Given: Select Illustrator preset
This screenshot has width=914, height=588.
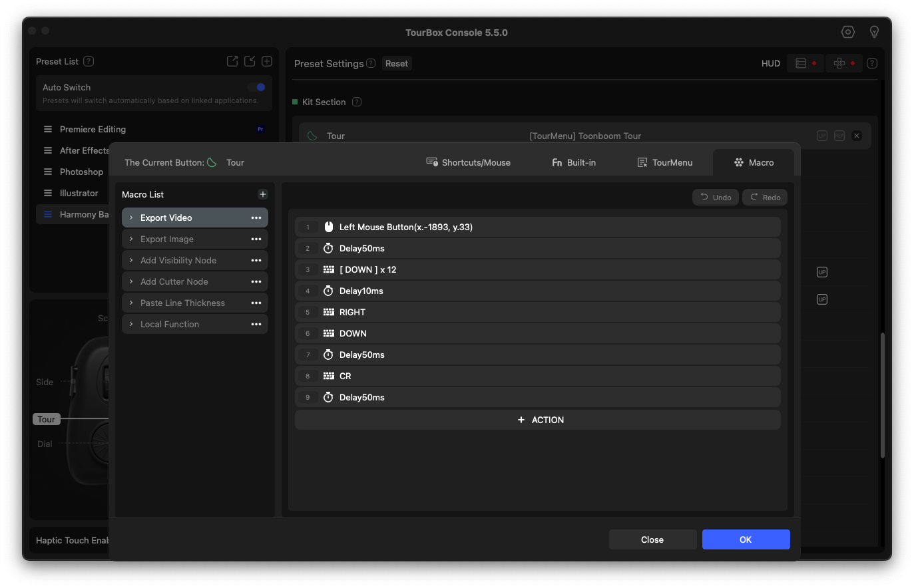Looking at the screenshot, I should tap(79, 193).
